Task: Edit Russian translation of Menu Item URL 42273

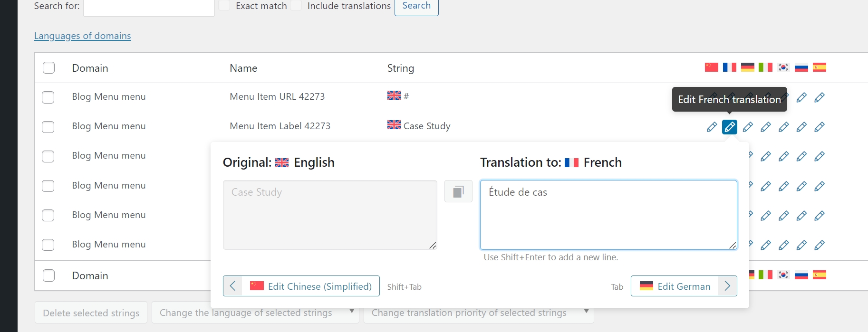Action: point(801,97)
